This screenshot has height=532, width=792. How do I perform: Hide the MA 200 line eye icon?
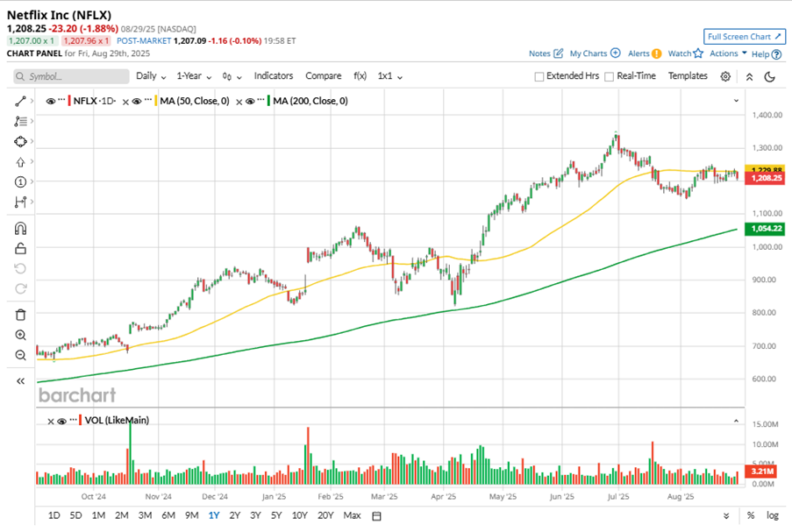tap(250, 102)
